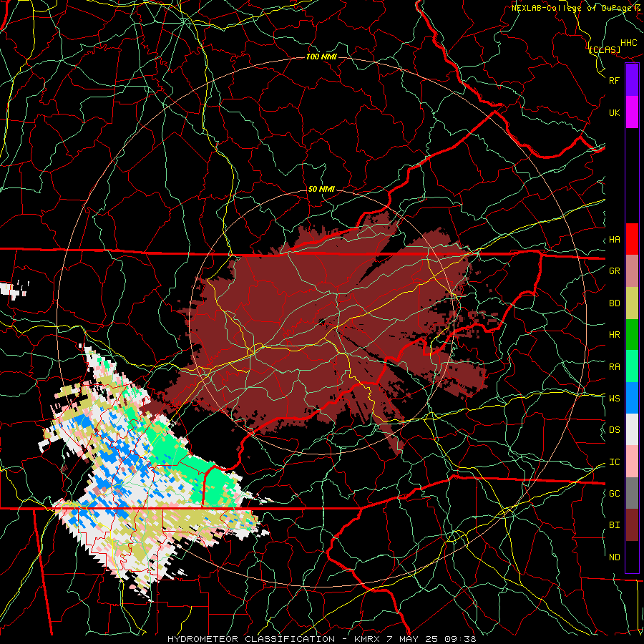Click the BD legend label

(x=614, y=303)
